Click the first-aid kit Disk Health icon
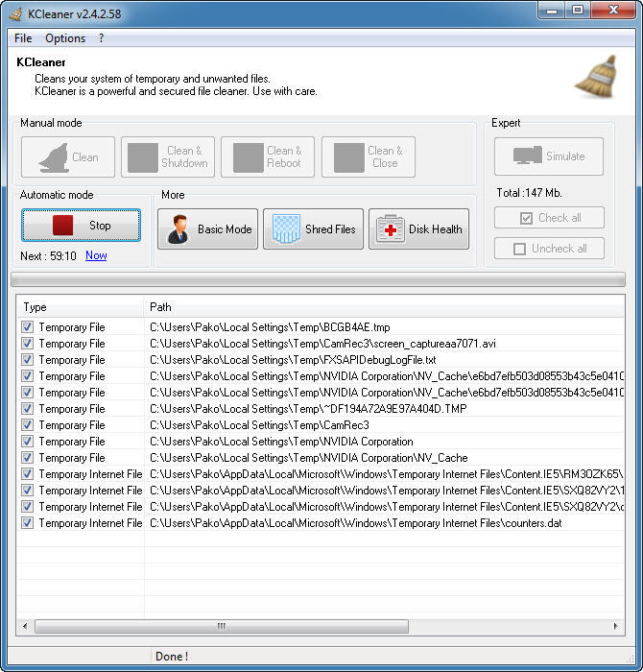This screenshot has width=643, height=672. tap(391, 229)
